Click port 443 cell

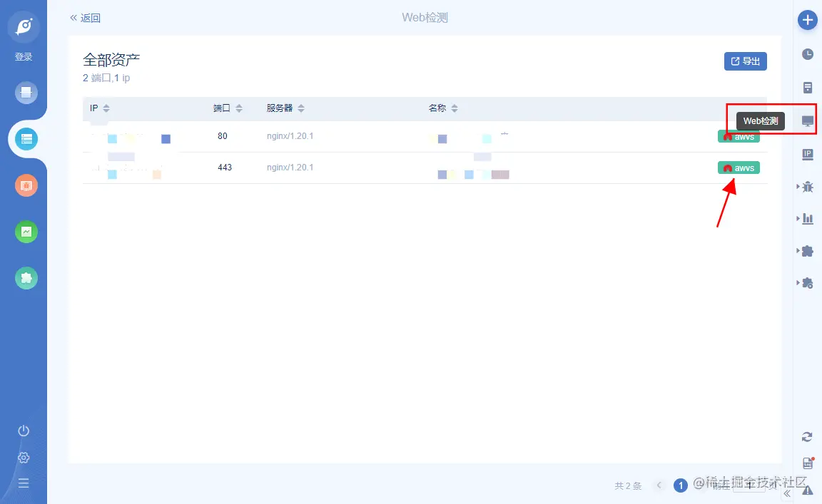[x=224, y=168]
